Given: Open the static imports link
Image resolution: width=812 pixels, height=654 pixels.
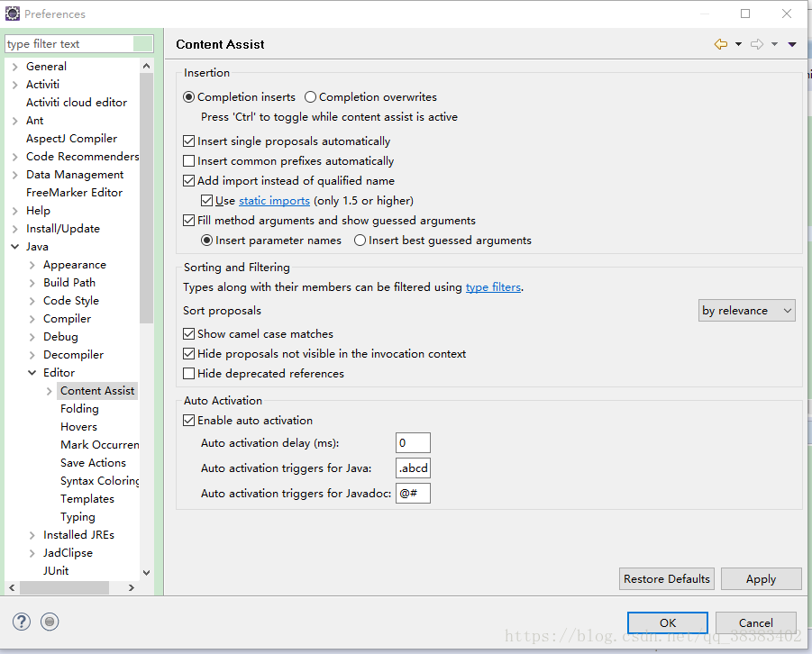Looking at the screenshot, I should (275, 201).
